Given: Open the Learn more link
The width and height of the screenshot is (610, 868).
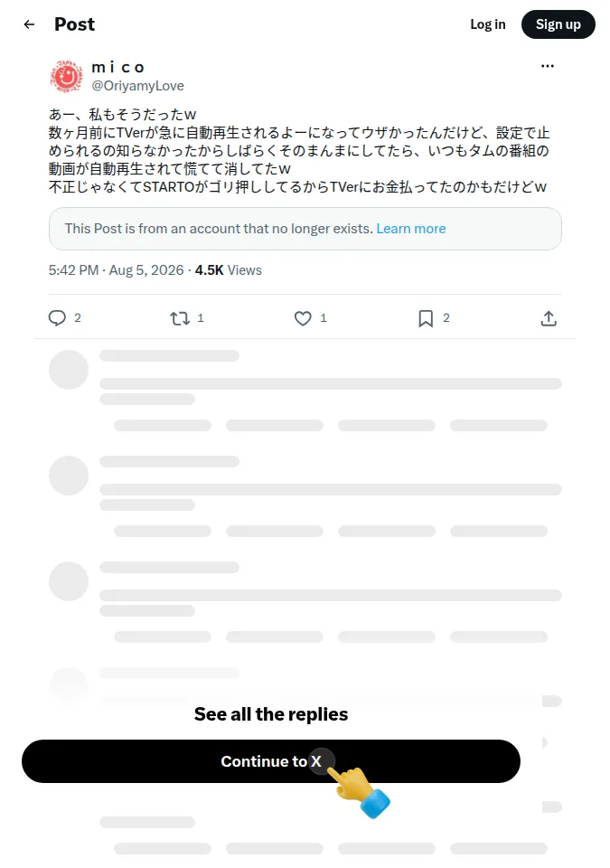Looking at the screenshot, I should click(x=410, y=229).
